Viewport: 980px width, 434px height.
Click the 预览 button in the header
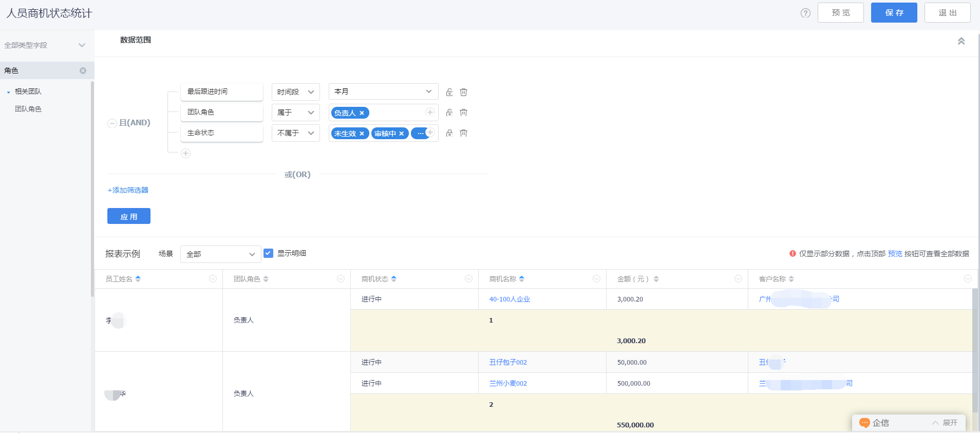pyautogui.click(x=841, y=13)
